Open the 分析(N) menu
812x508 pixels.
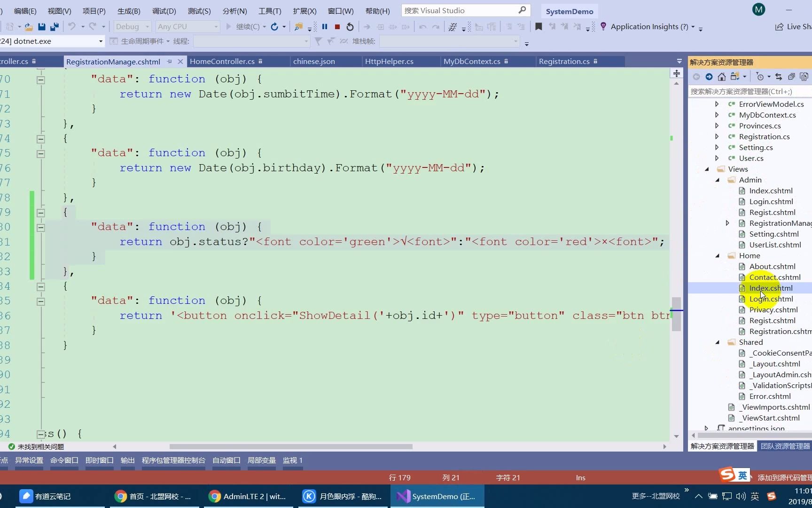[234, 11]
